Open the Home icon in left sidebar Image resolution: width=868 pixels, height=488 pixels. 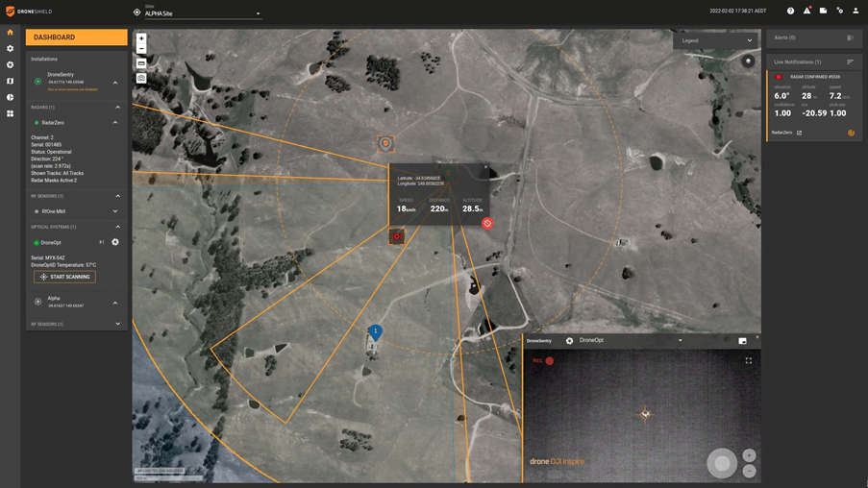(x=10, y=33)
